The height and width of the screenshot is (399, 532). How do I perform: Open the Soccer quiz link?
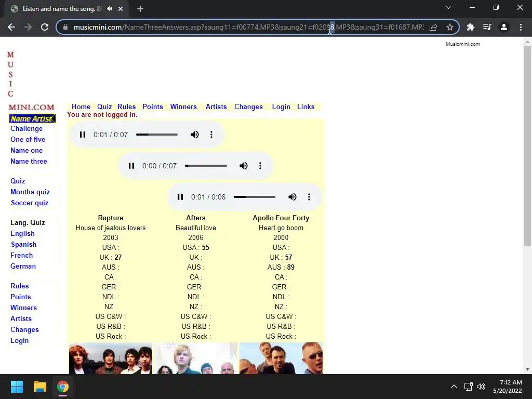pyautogui.click(x=30, y=203)
